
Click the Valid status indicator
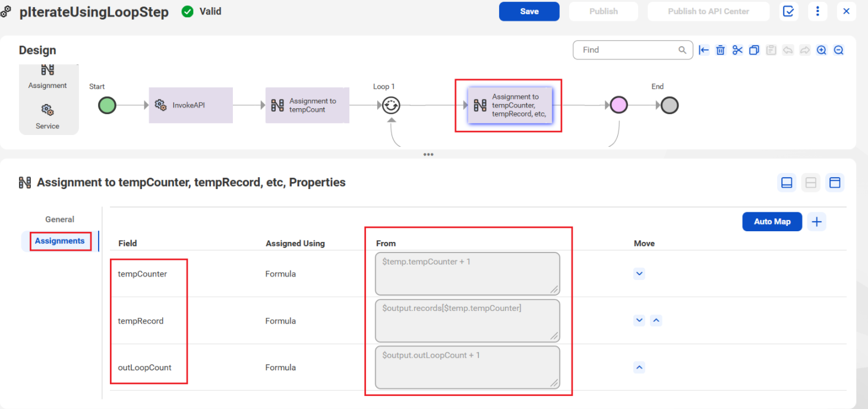(201, 11)
